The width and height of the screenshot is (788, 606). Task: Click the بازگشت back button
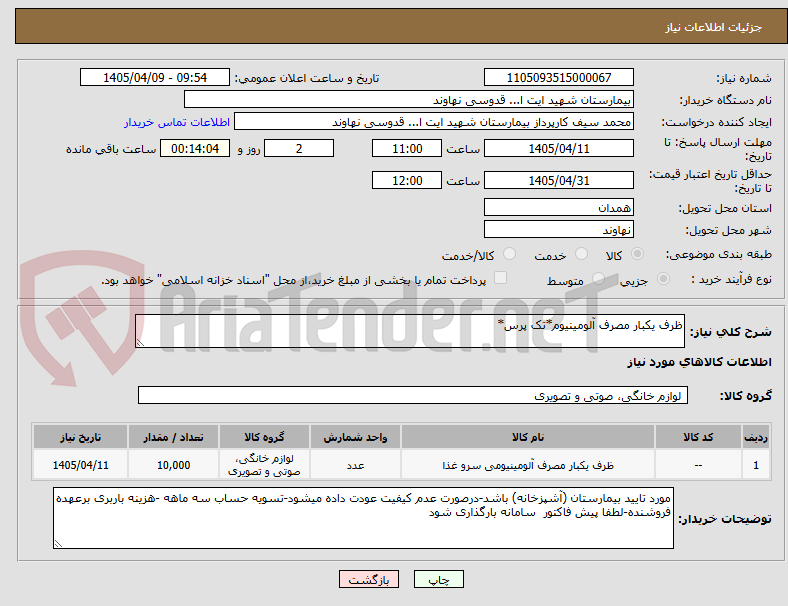[369, 579]
